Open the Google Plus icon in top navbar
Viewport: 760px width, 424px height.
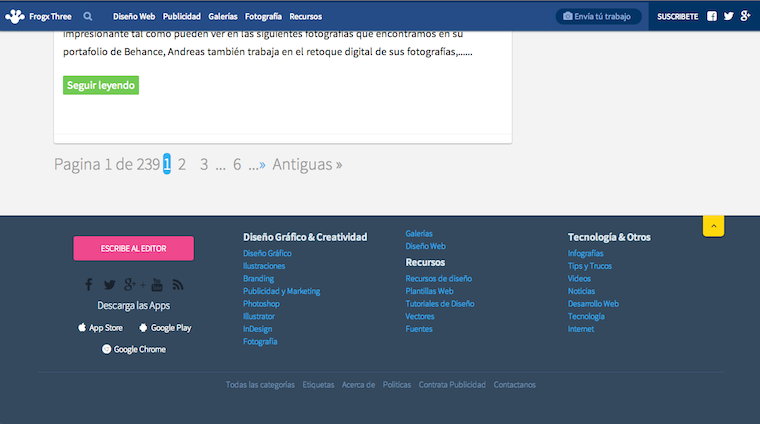pos(745,17)
